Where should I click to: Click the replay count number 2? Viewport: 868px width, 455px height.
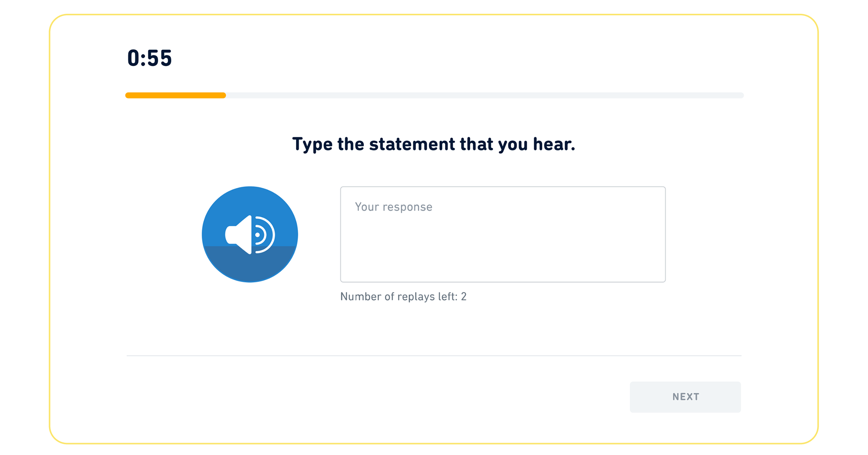[x=464, y=296]
